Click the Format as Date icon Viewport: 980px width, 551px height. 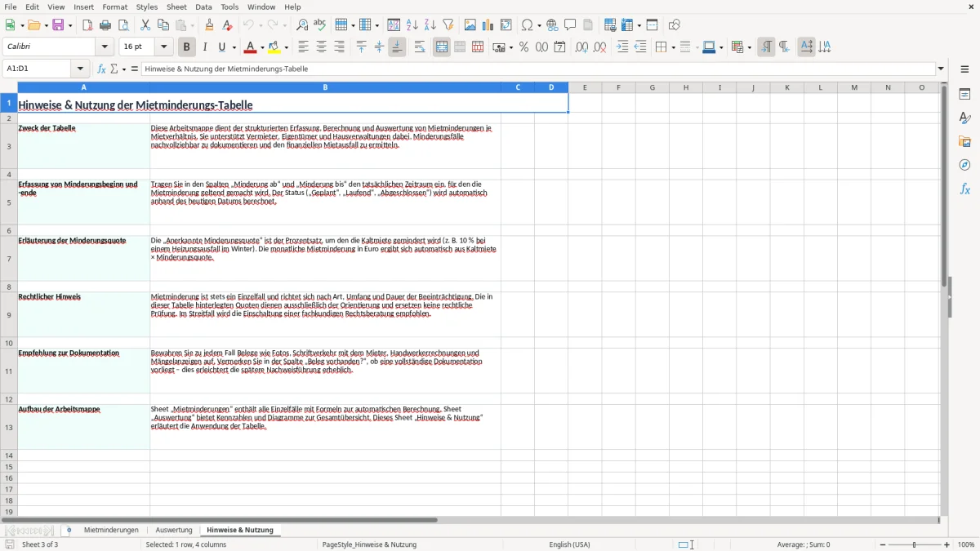(560, 47)
